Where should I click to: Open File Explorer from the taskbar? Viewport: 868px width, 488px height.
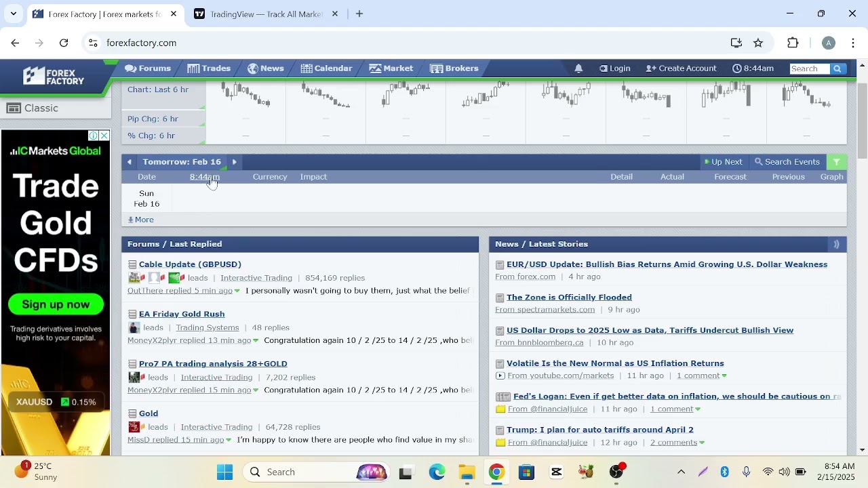467,472
